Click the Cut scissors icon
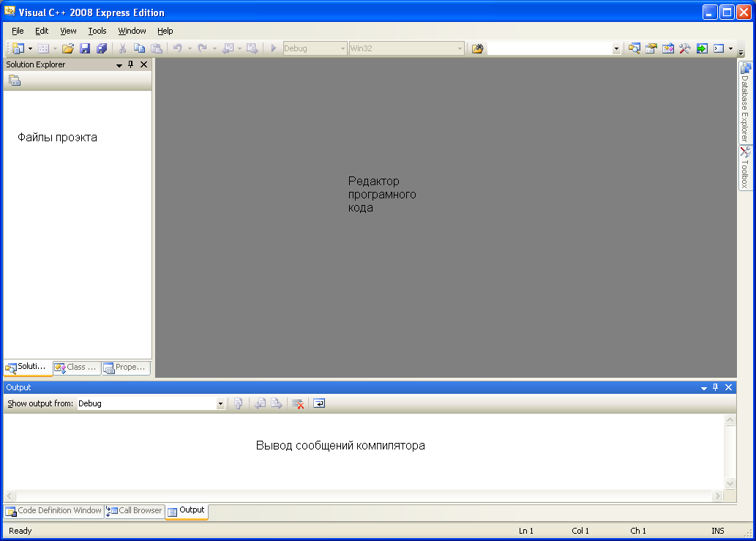This screenshot has width=756, height=541. [x=122, y=48]
